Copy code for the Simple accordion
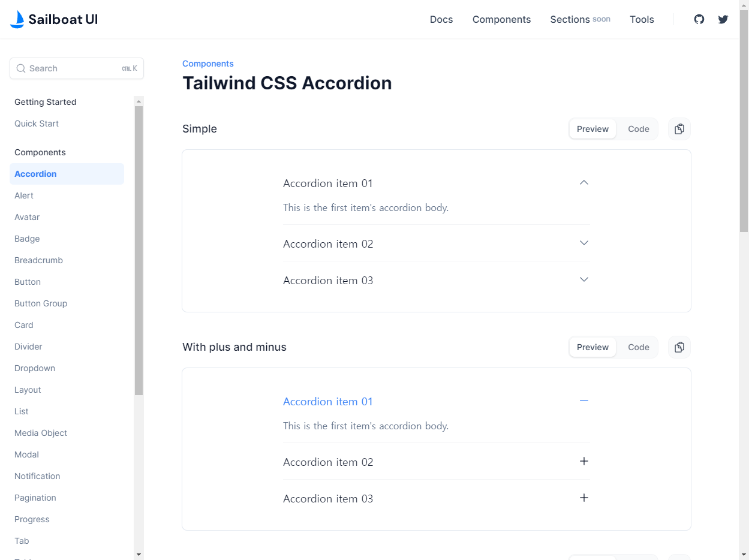 coord(679,129)
